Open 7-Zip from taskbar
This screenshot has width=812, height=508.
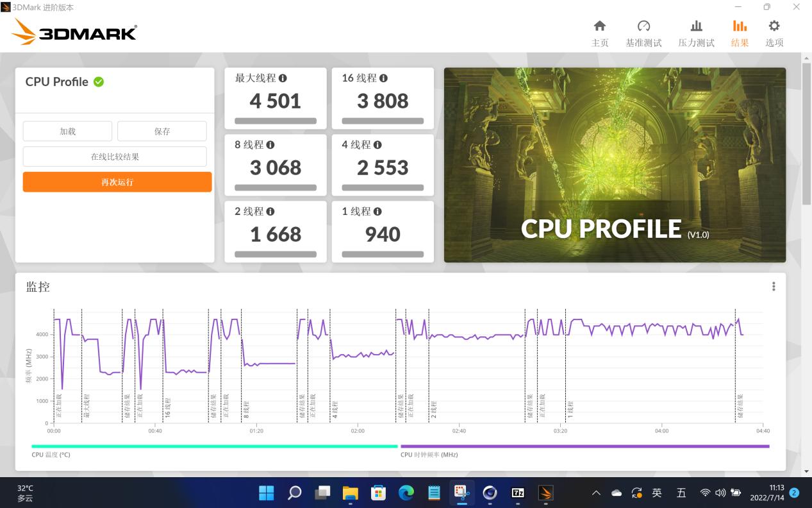(518, 493)
